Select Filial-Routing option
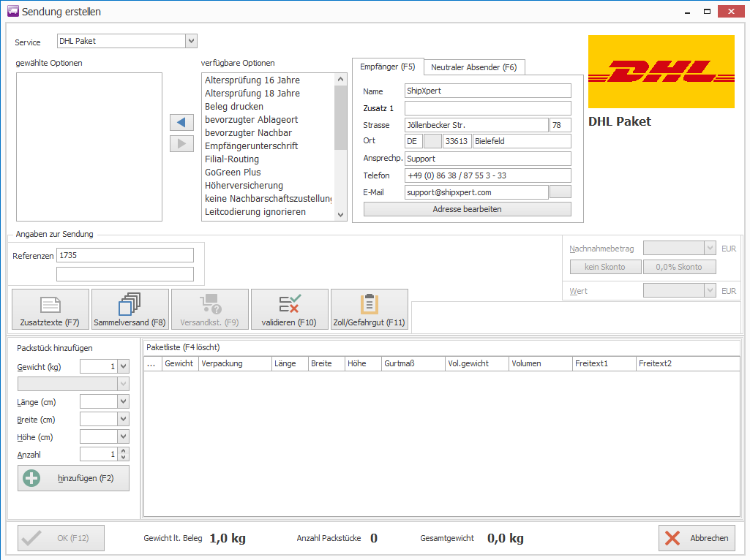This screenshot has width=750, height=560. point(268,159)
